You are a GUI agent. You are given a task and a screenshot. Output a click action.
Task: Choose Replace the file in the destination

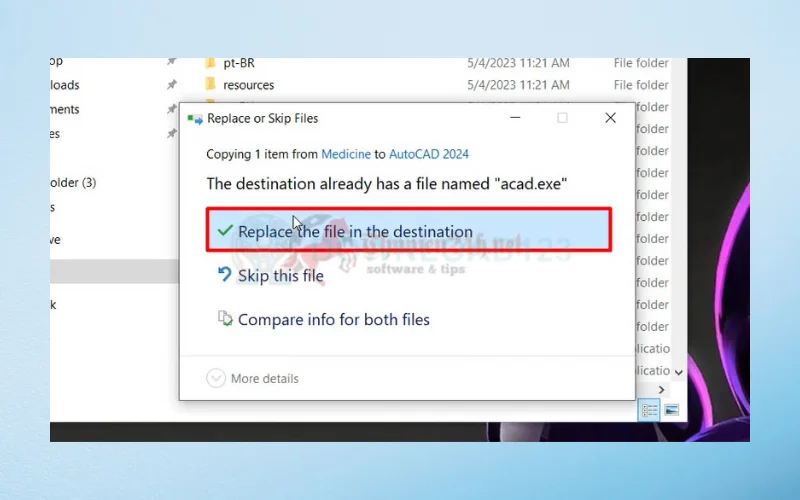click(x=355, y=232)
